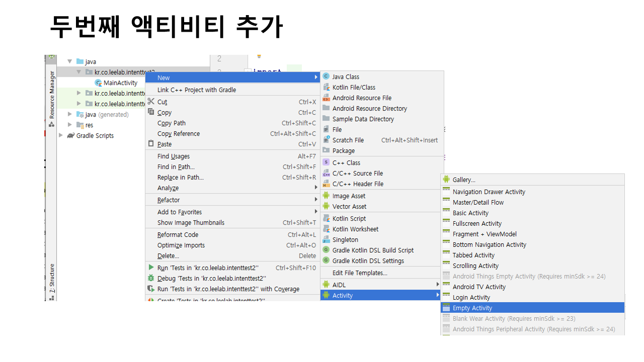644x362 pixels.
Task: Select MainActivity in project tree
Action: click(120, 83)
